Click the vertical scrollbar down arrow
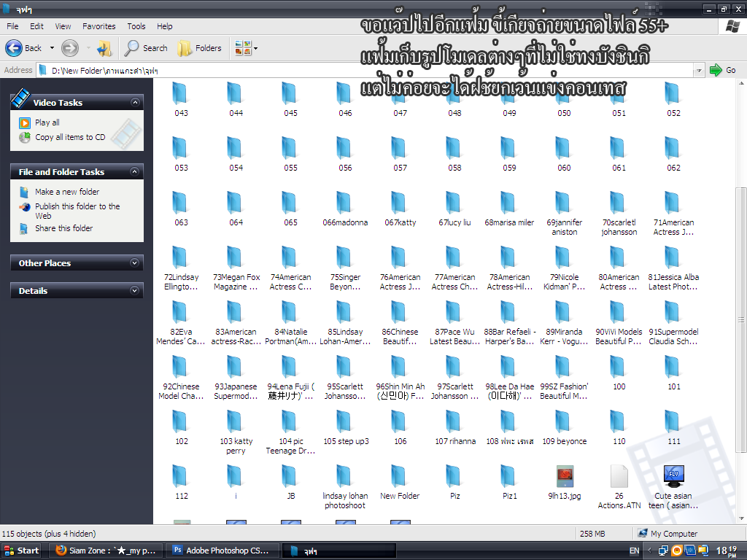The image size is (747, 560). 741,518
